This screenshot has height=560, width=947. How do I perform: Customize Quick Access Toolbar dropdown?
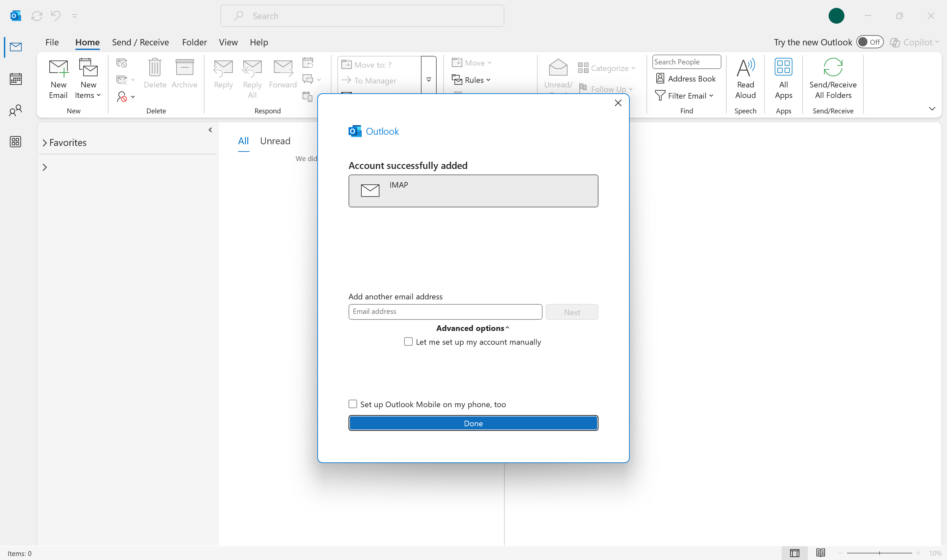(x=75, y=16)
